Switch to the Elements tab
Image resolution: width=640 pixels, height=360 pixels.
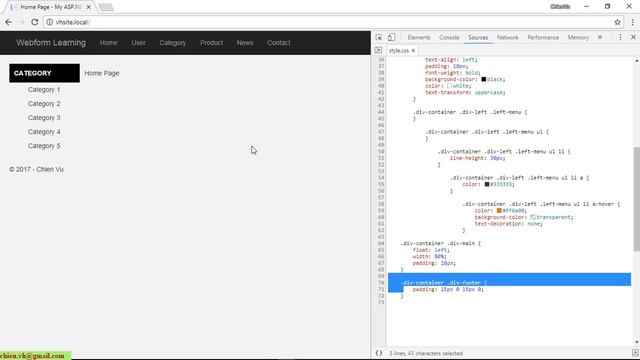point(419,37)
